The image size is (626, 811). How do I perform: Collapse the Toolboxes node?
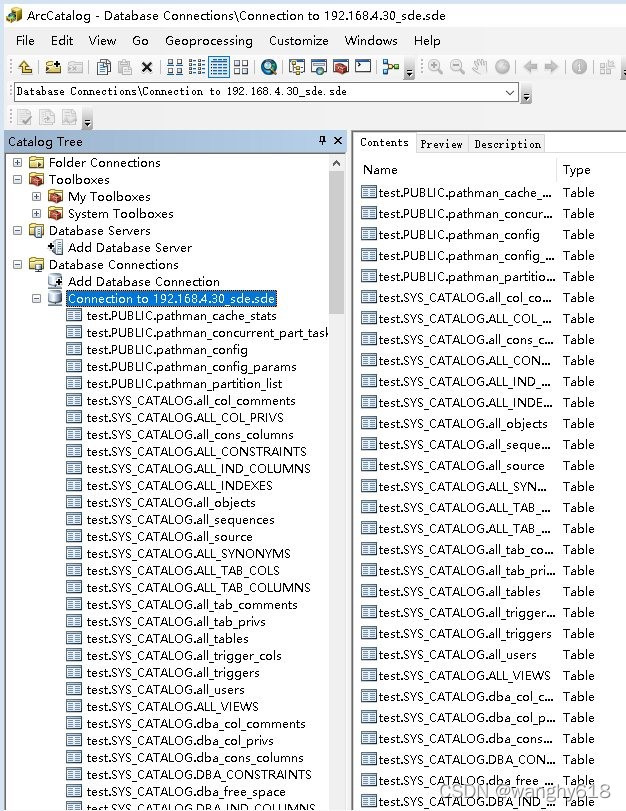(18, 179)
